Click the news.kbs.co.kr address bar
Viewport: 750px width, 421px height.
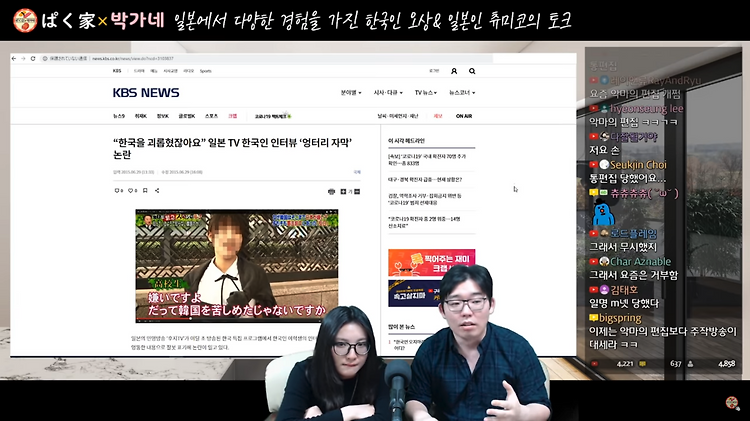268,58
